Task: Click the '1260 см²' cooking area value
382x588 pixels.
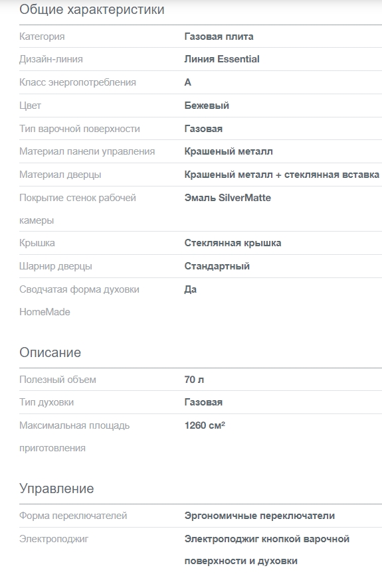Action: pos(205,425)
